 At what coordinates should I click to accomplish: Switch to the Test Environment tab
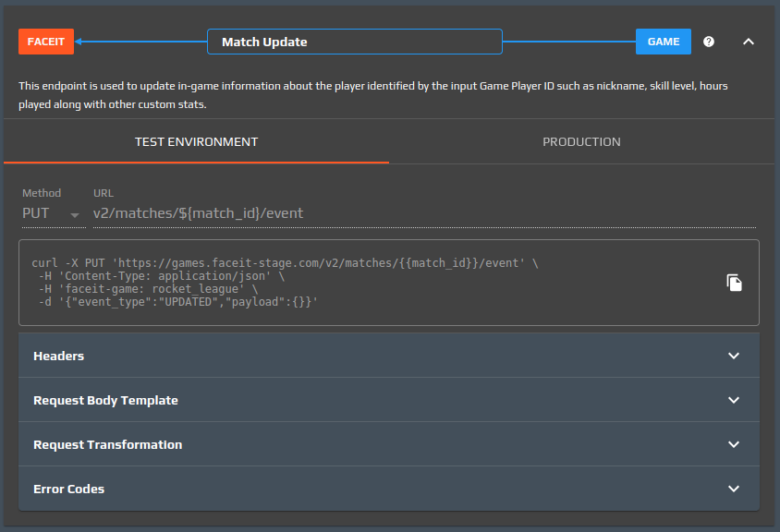(x=196, y=142)
